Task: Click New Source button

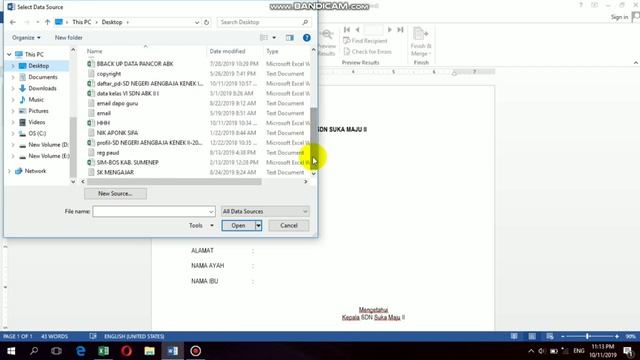Action: click(x=115, y=193)
